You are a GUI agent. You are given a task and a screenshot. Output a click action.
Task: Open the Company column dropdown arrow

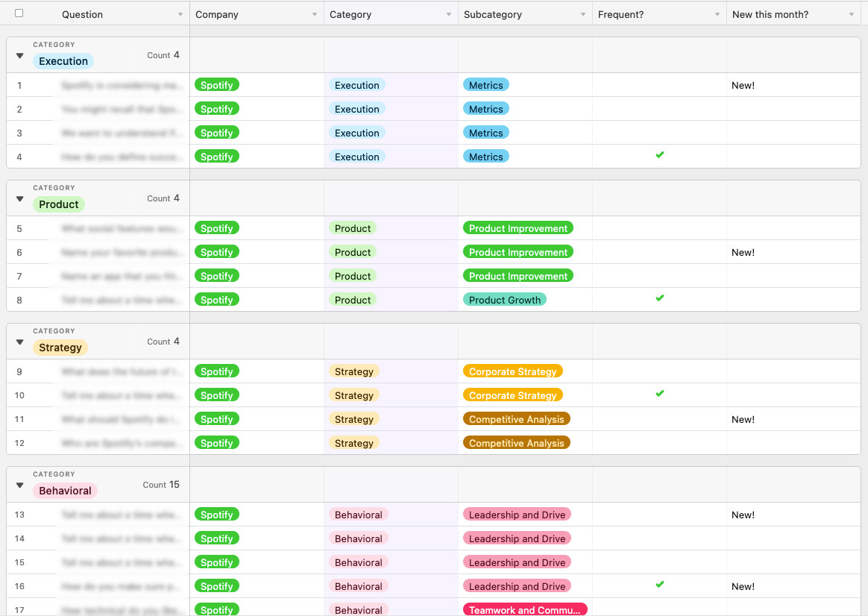click(x=315, y=15)
